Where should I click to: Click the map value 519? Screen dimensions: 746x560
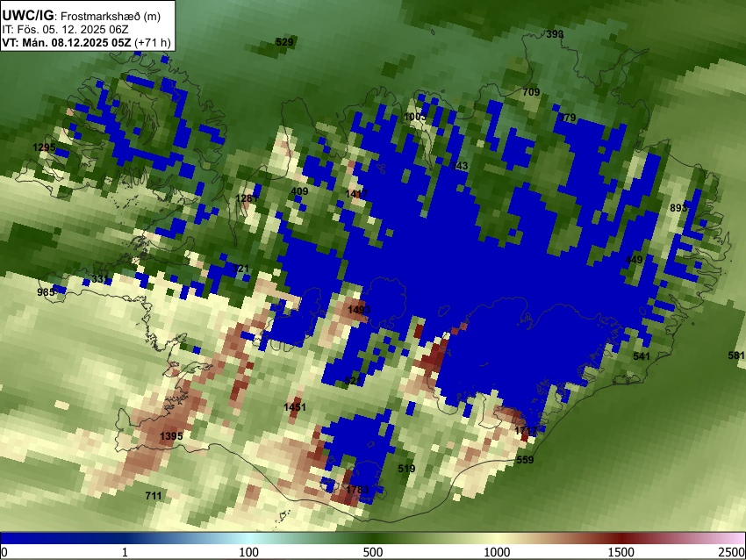pos(406,469)
